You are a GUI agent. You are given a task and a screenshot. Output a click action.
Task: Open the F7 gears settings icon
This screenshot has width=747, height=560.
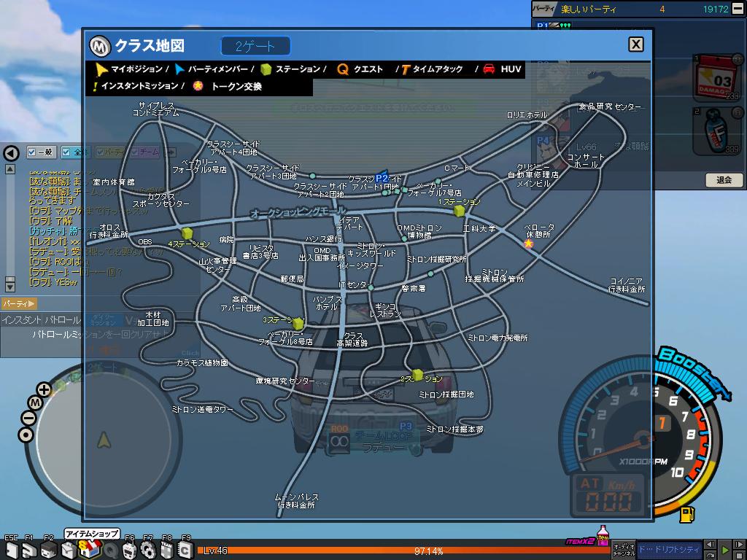tap(148, 551)
